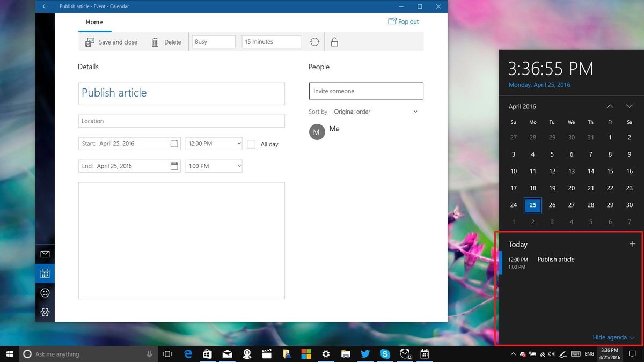Open the Start date calendar picker icon

(x=174, y=143)
